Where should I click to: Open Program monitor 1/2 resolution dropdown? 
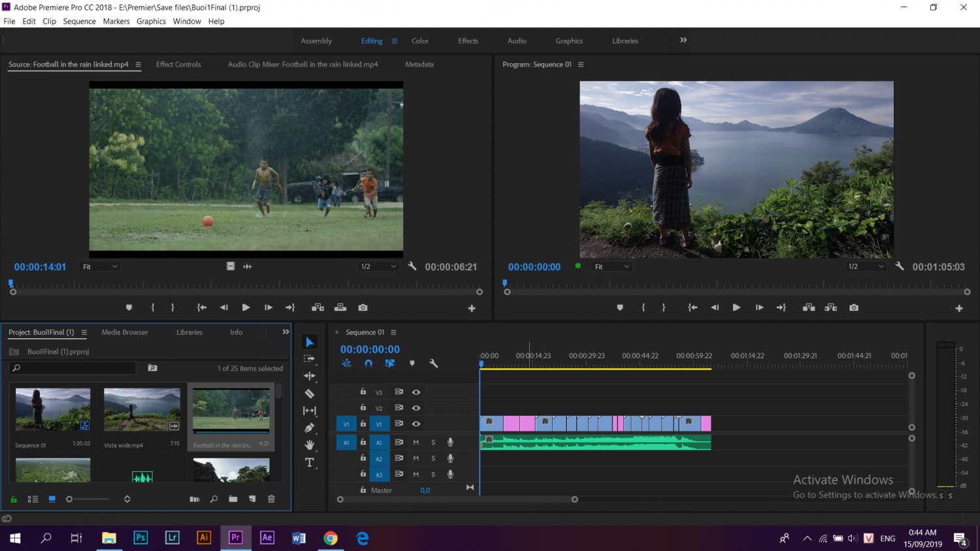click(866, 266)
